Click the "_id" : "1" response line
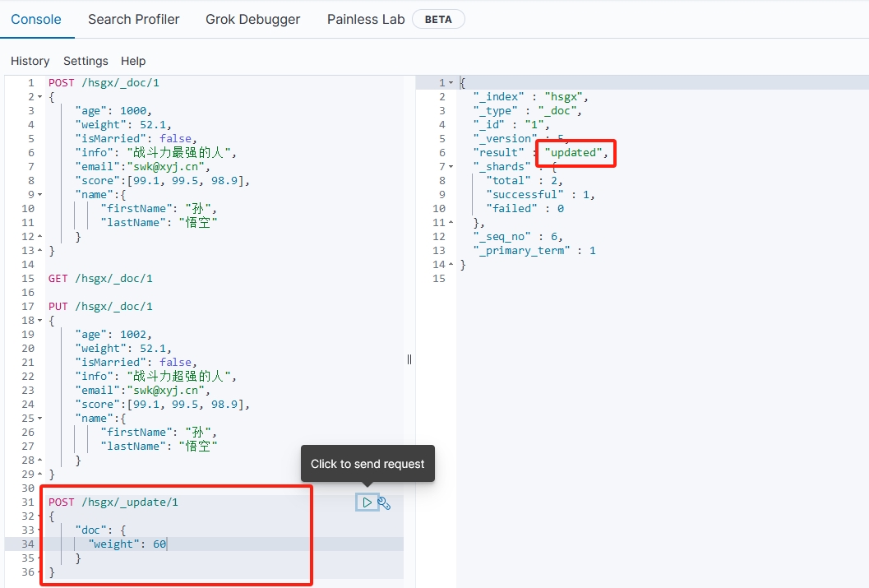This screenshot has height=588, width=869. (511, 125)
